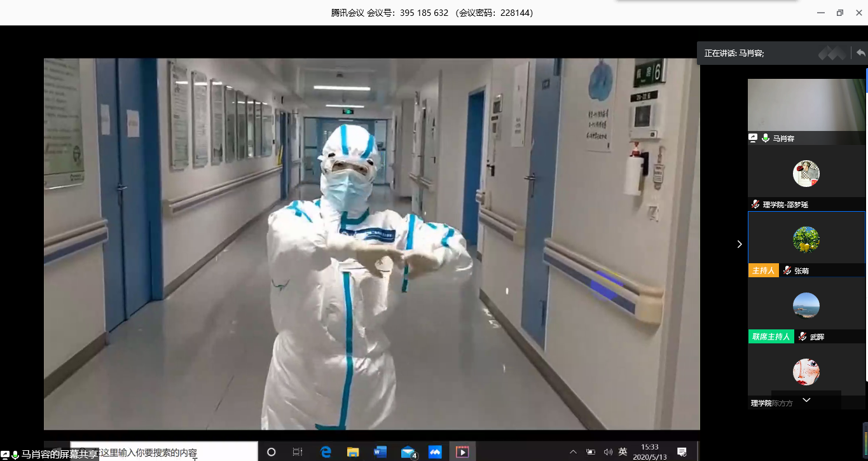
Task: Click the Tencent Meeting taskbar icon
Action: tap(435, 452)
